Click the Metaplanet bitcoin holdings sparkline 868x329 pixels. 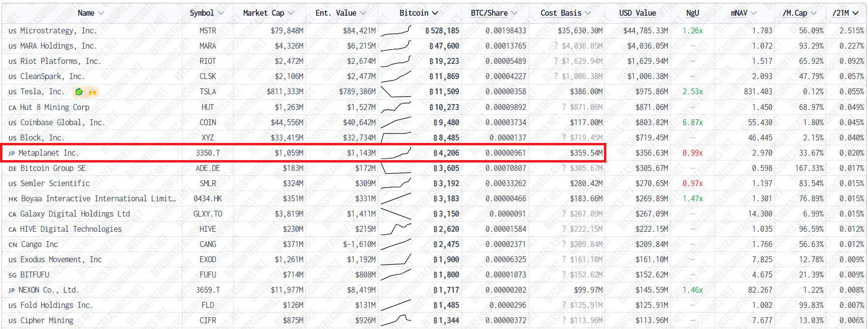pyautogui.click(x=396, y=153)
